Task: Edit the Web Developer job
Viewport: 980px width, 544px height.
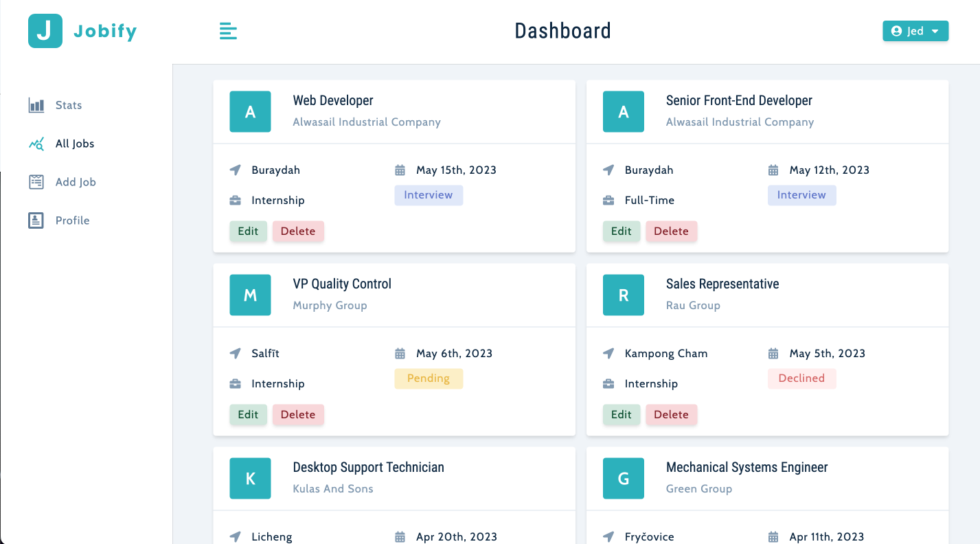Action: (248, 231)
